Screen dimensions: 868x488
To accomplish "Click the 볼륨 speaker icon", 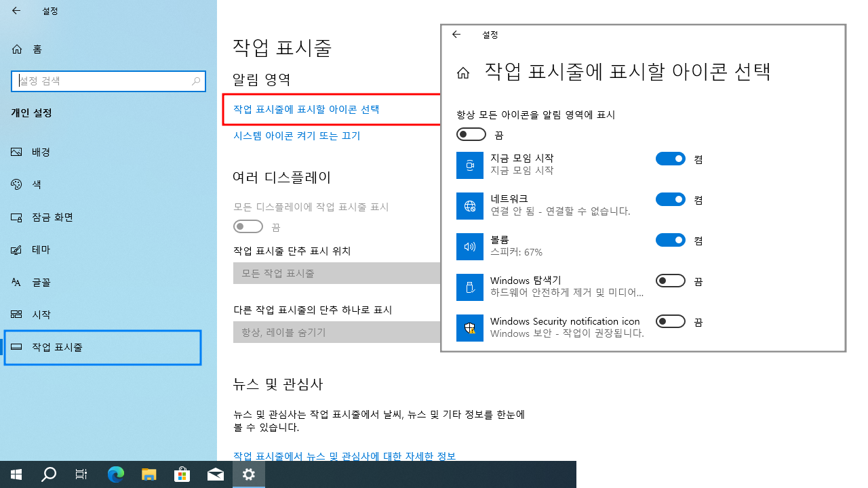I will (470, 247).
